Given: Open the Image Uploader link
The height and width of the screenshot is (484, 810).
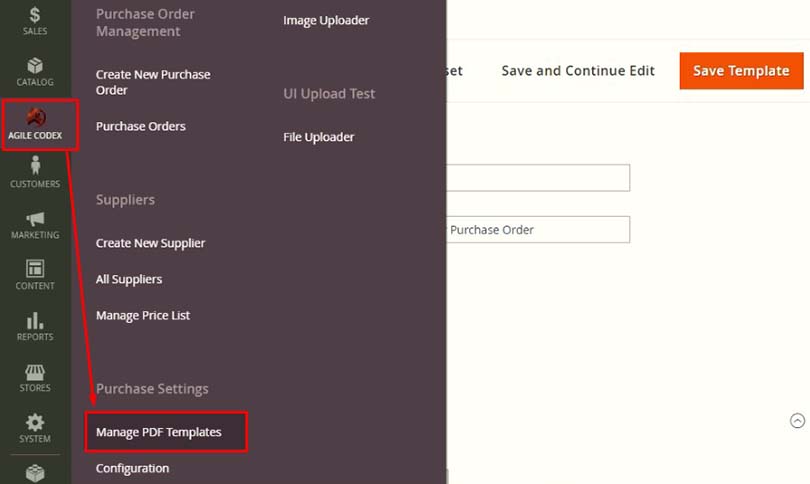Looking at the screenshot, I should tap(326, 20).
